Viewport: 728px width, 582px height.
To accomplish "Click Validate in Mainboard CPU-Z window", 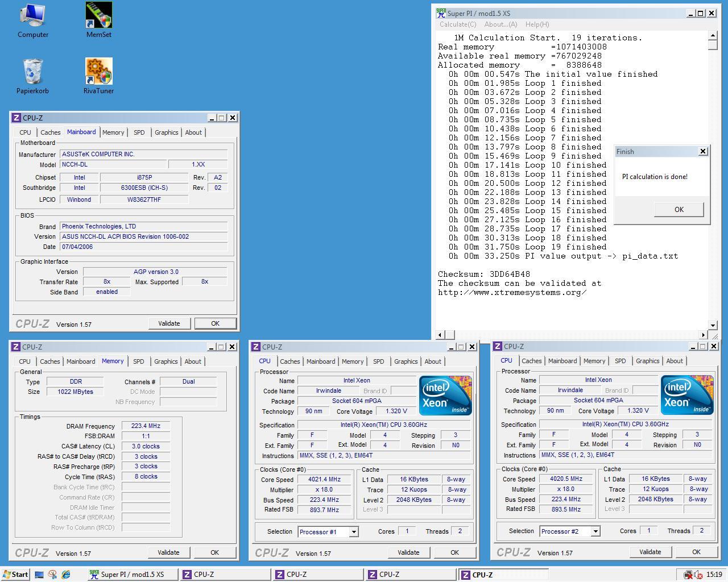I will 169,323.
